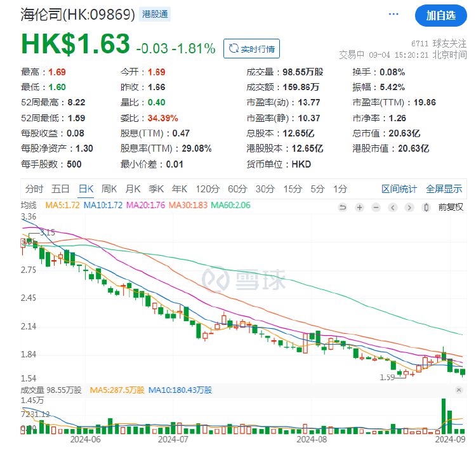Click the stock title 海伦司(HK:09869)
The image size is (476, 450).
77,14
